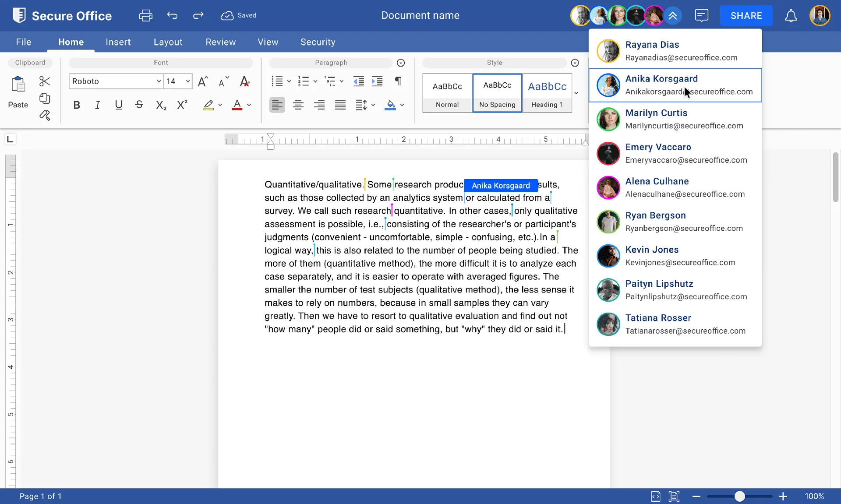Image resolution: width=841 pixels, height=504 pixels.
Task: Click the cloud Saved status icon
Action: (227, 16)
